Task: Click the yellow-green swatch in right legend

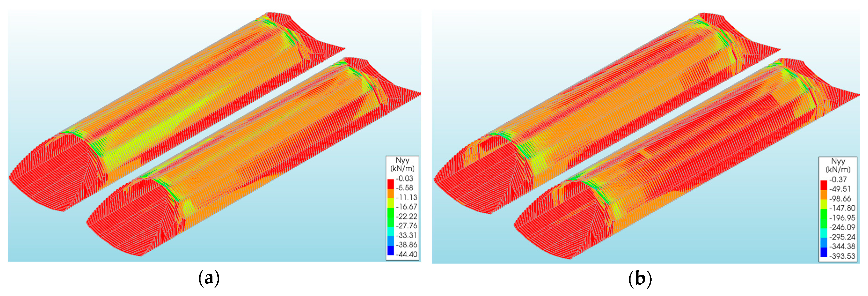Action: click(x=824, y=204)
